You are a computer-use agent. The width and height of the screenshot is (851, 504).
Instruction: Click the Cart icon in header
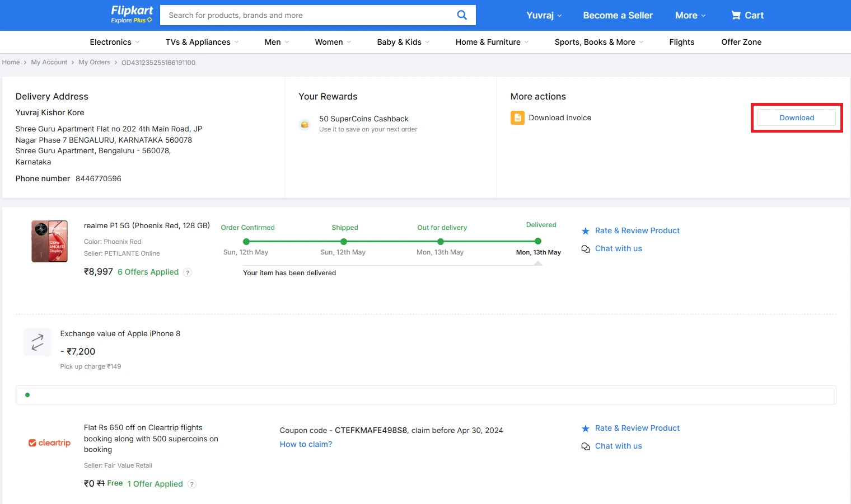click(x=736, y=15)
